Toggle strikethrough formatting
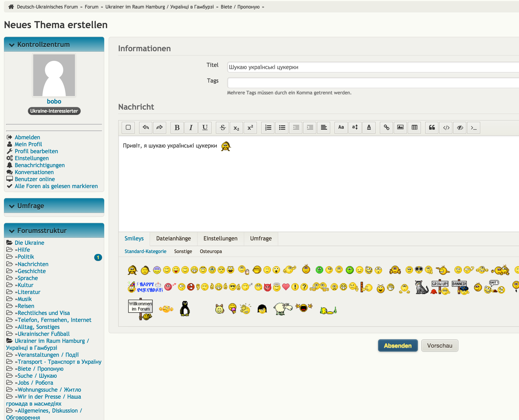 pyautogui.click(x=222, y=128)
